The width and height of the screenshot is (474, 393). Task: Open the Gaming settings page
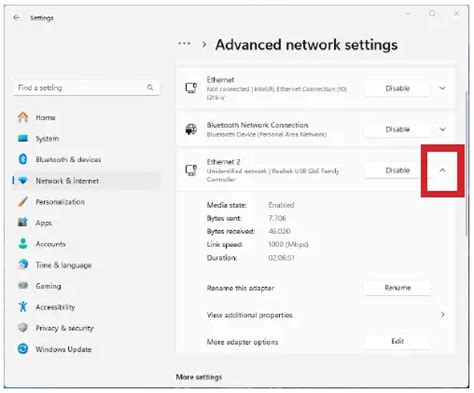(x=48, y=286)
